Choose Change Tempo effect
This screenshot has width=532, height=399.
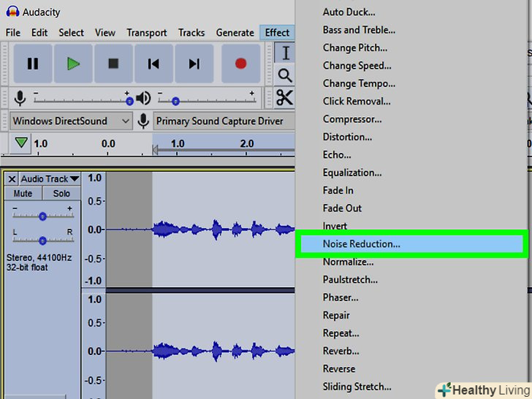(359, 83)
